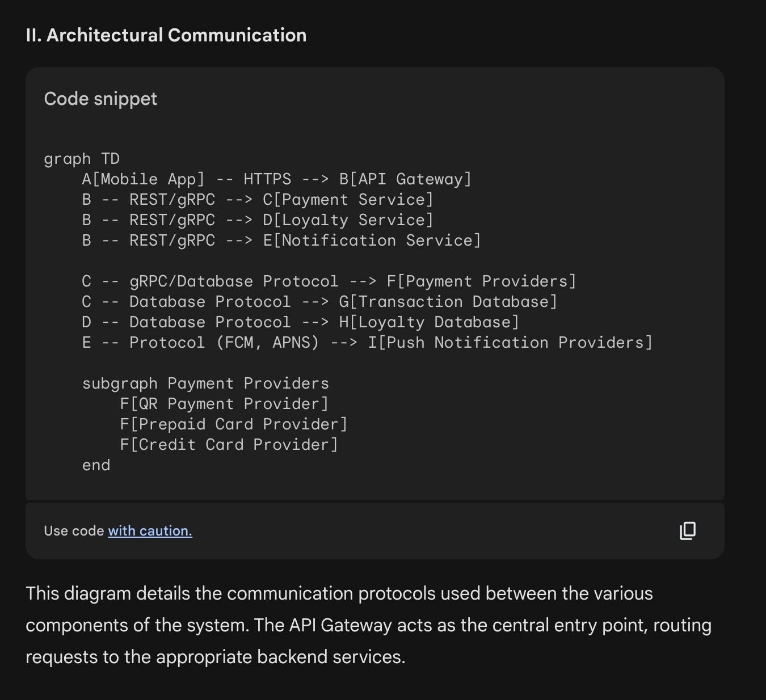
Task: Click the F[QR Payment Provider] line
Action: point(224,404)
